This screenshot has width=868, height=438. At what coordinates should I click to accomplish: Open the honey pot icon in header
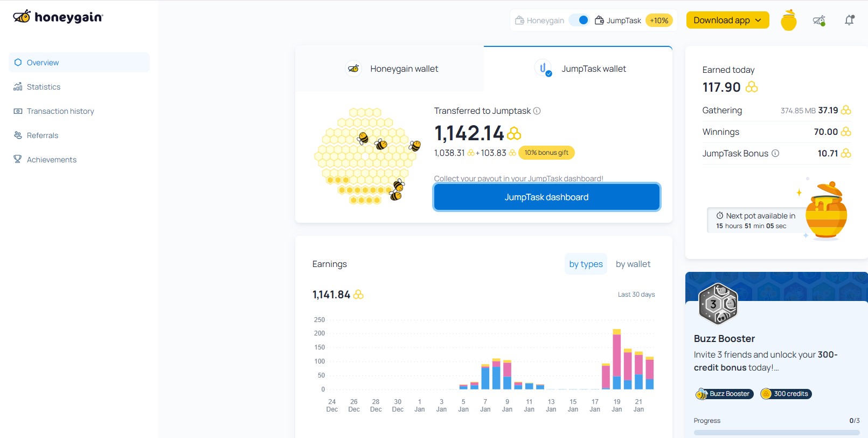click(788, 20)
